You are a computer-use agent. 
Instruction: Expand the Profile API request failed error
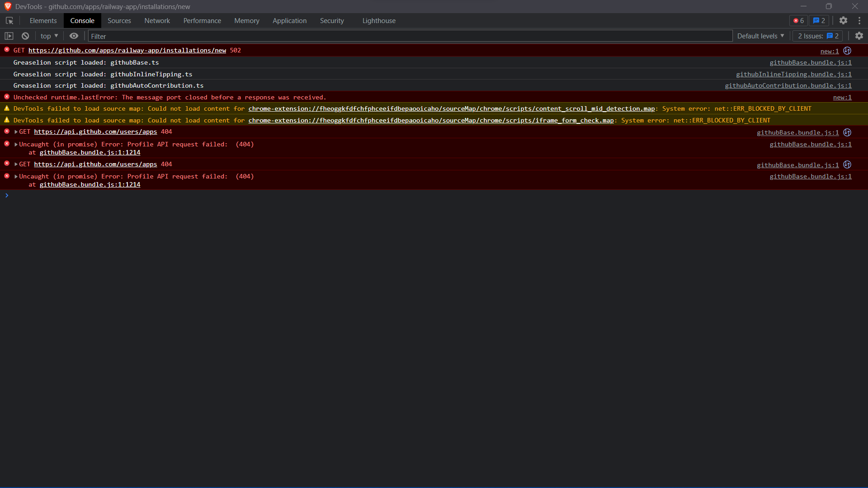[x=15, y=144]
